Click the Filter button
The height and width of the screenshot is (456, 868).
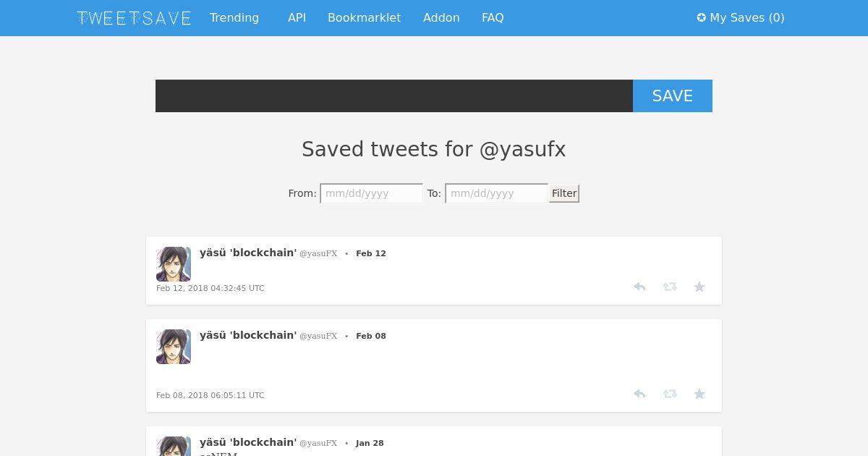click(564, 193)
